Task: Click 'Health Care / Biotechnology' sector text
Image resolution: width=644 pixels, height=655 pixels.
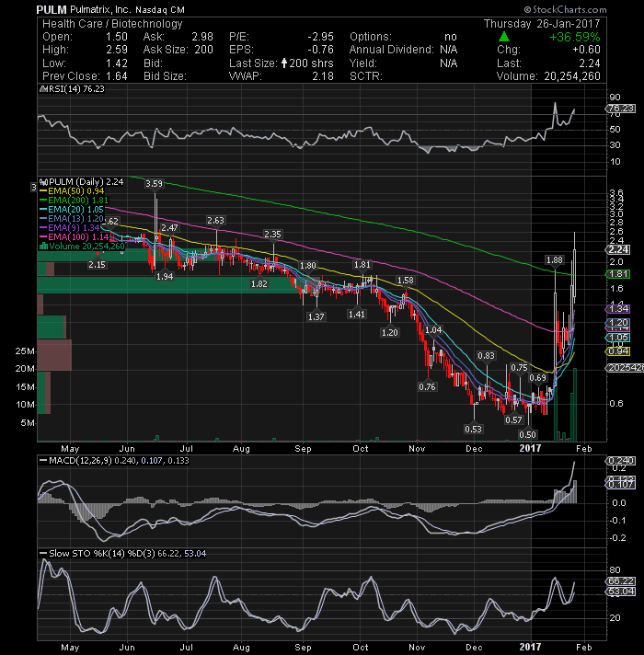Action: (x=112, y=24)
